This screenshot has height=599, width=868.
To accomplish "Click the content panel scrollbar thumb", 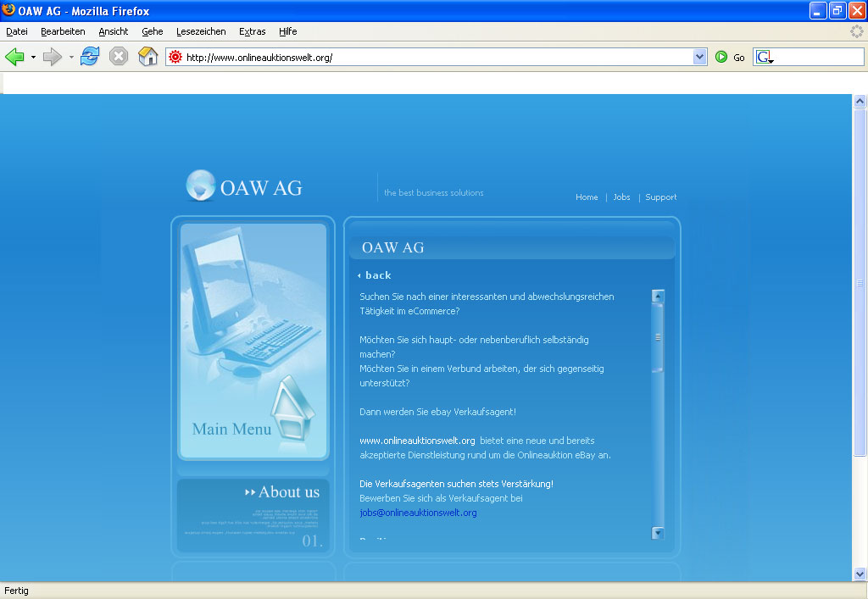I will [658, 337].
